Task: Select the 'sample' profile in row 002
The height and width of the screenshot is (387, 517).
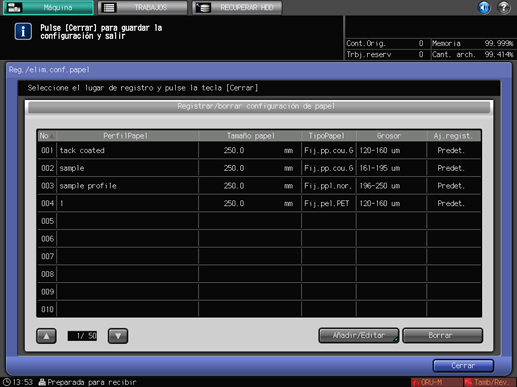Action: coord(259,168)
